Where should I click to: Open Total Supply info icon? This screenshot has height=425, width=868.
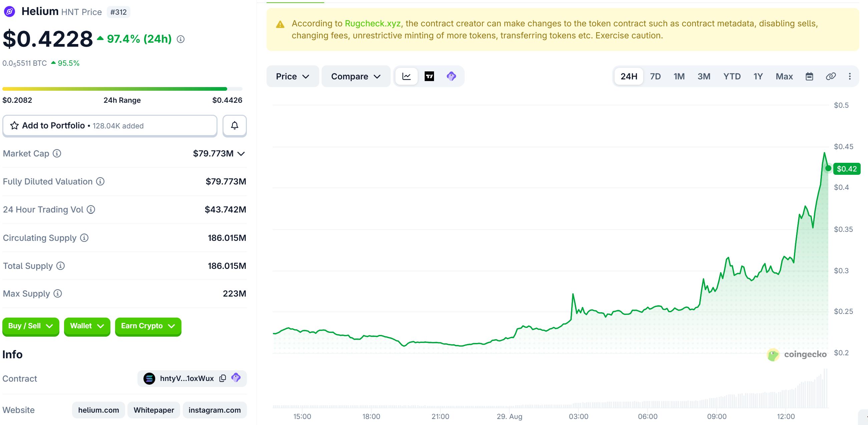coord(60,266)
